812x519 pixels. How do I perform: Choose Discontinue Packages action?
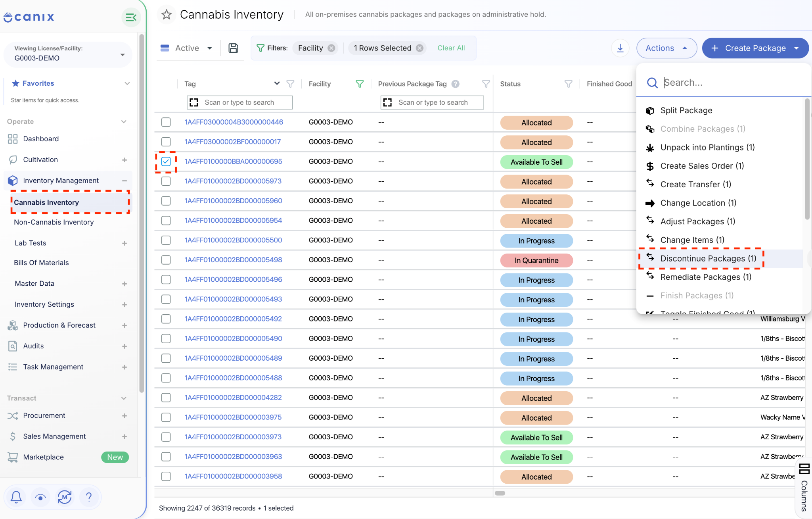click(708, 258)
